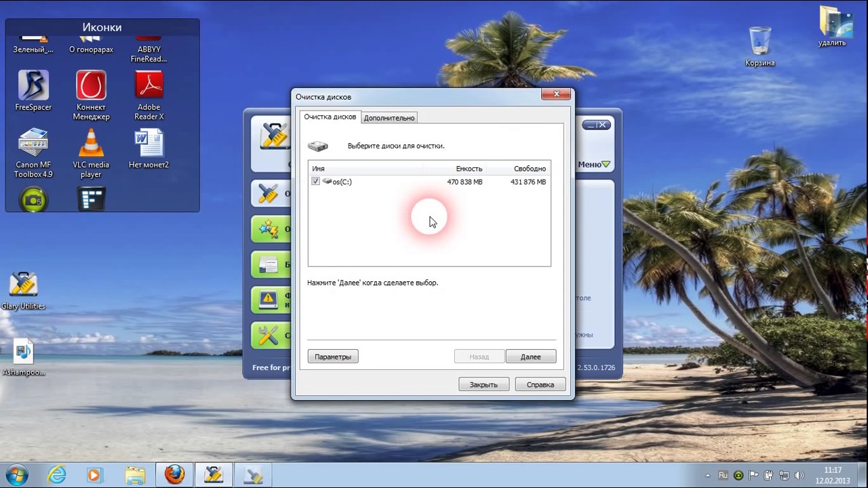Image resolution: width=868 pixels, height=488 pixels.
Task: Click the 470 838 MB capacity value
Action: coord(465,182)
